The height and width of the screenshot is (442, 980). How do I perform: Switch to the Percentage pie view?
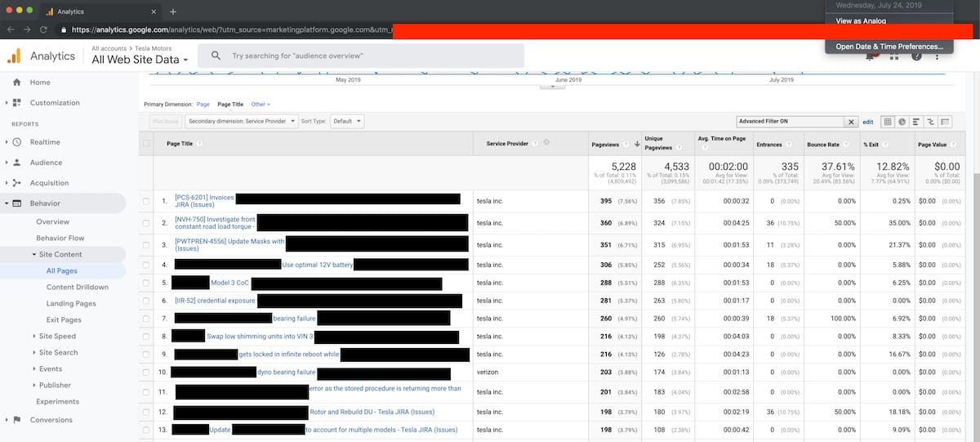[902, 122]
